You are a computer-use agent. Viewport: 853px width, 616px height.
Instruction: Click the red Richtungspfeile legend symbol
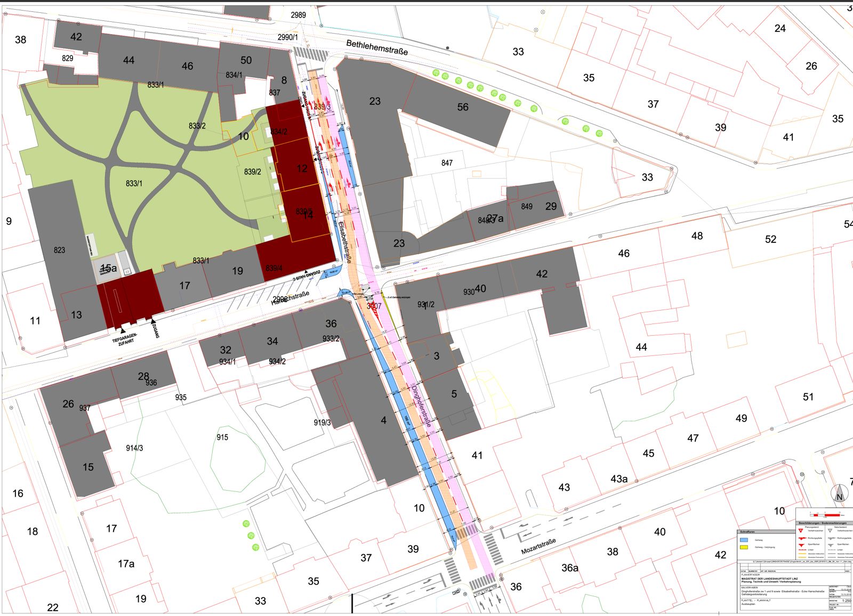coord(802,538)
